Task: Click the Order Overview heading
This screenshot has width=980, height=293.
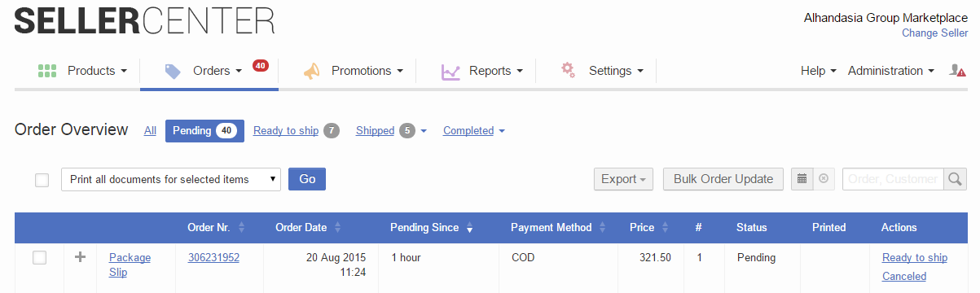Action: [x=72, y=129]
